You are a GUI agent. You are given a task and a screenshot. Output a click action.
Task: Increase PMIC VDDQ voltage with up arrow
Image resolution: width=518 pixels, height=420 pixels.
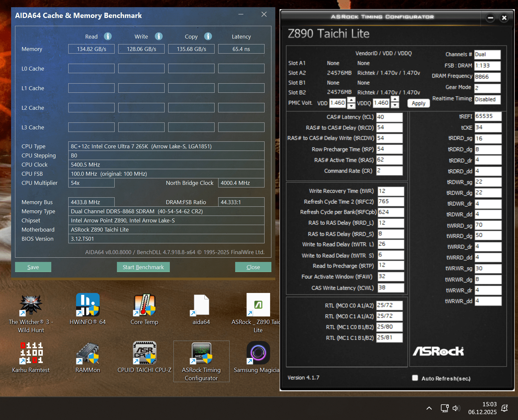tap(395, 99)
